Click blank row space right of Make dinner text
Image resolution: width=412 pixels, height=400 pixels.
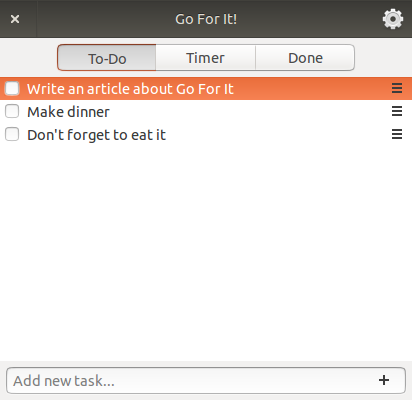(250, 111)
